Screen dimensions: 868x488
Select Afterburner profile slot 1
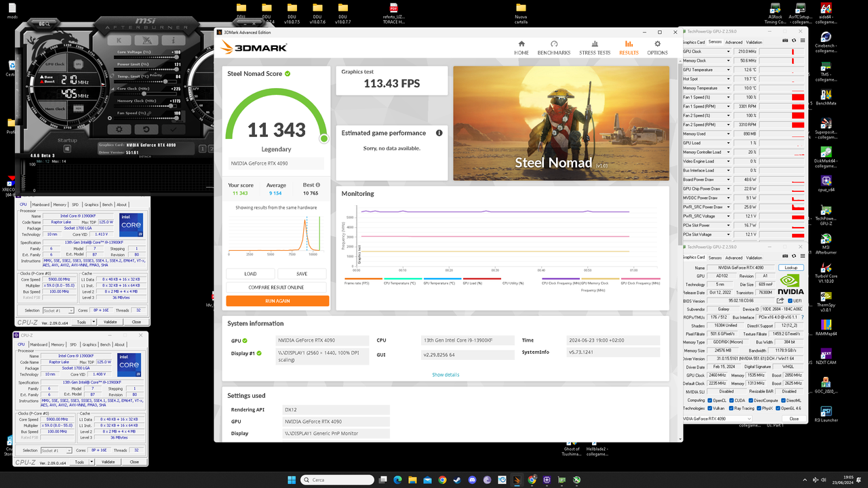pyautogui.click(x=203, y=149)
